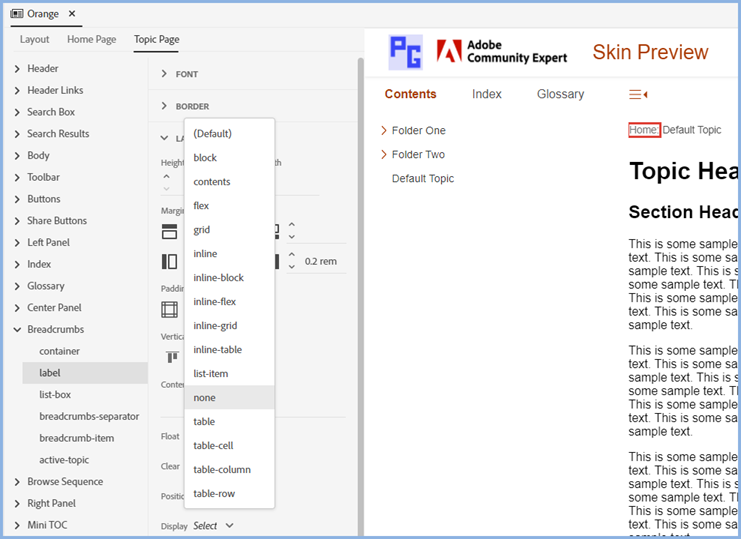Click the collapse-panel icon beside Glossary

tap(637, 94)
